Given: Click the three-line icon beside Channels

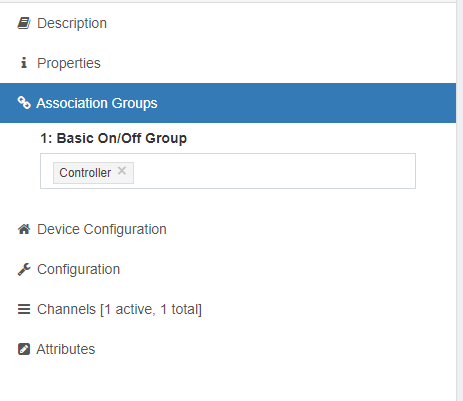Looking at the screenshot, I should [24, 309].
